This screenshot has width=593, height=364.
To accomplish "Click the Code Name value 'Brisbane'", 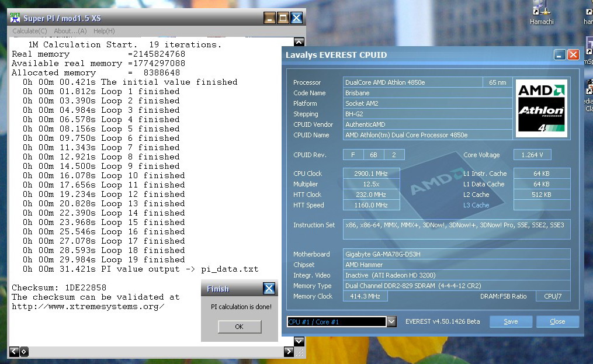I will (x=427, y=93).
